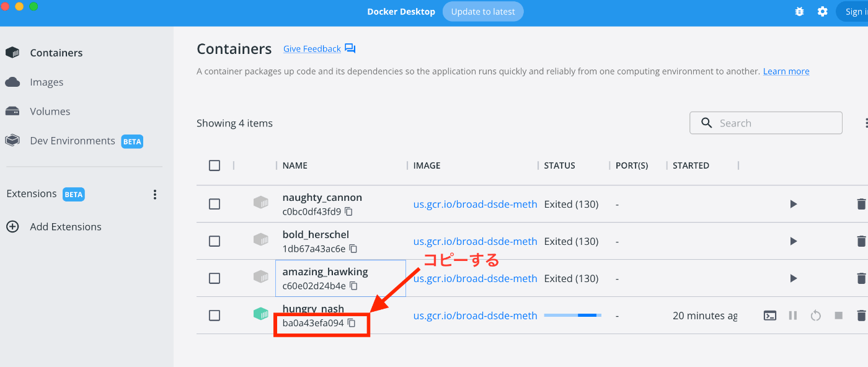Check the hungry_nash row checkbox
The image size is (868, 367).
pyautogui.click(x=215, y=316)
